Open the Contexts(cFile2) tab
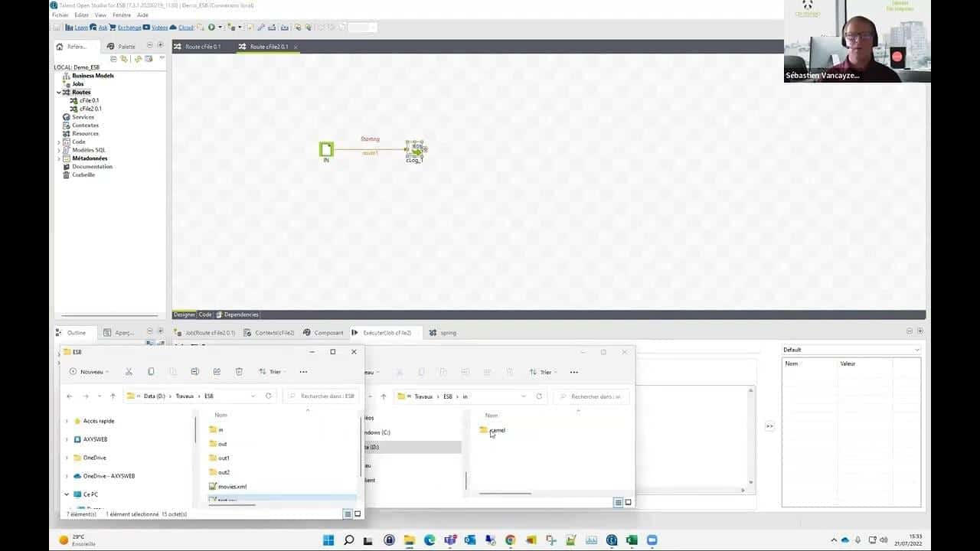This screenshot has width=980, height=551. click(x=269, y=333)
